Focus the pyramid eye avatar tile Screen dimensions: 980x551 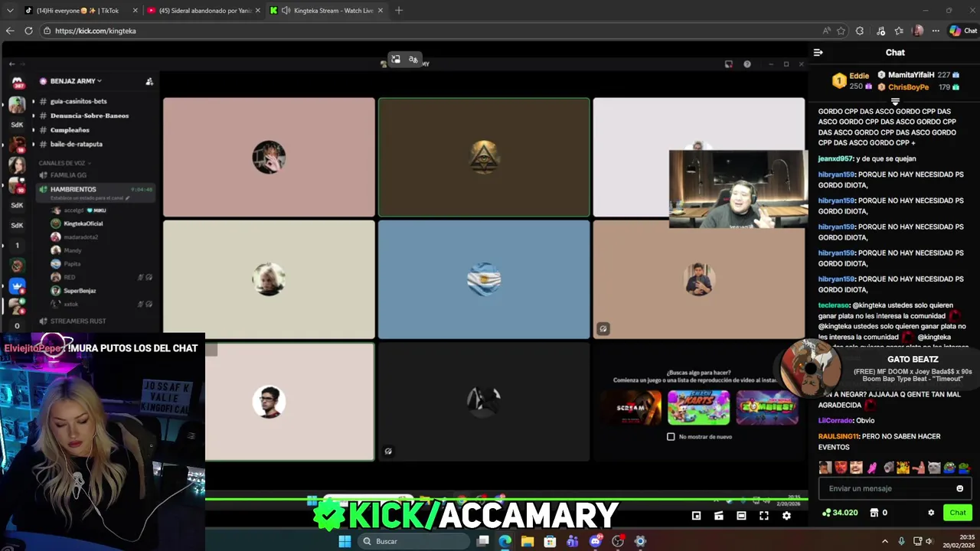[x=484, y=157]
